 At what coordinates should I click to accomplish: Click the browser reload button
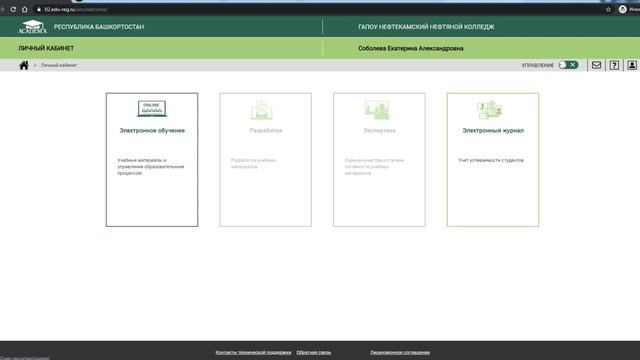pyautogui.click(x=13, y=9)
